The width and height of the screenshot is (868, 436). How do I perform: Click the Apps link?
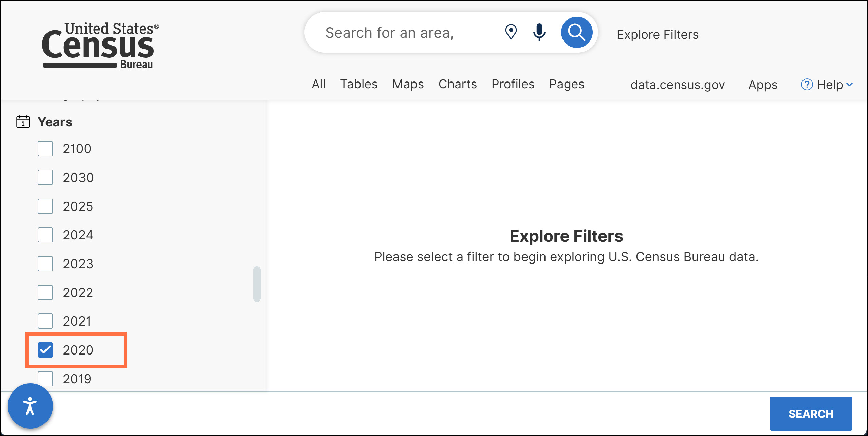[x=763, y=85]
